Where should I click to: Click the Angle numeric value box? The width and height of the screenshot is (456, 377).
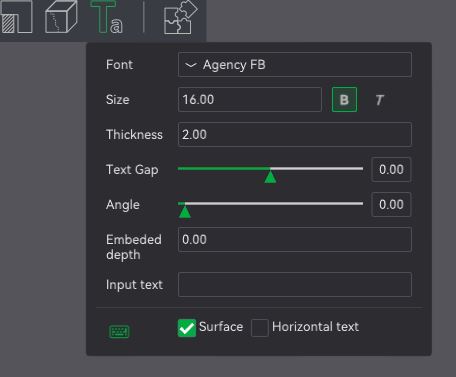click(x=391, y=204)
